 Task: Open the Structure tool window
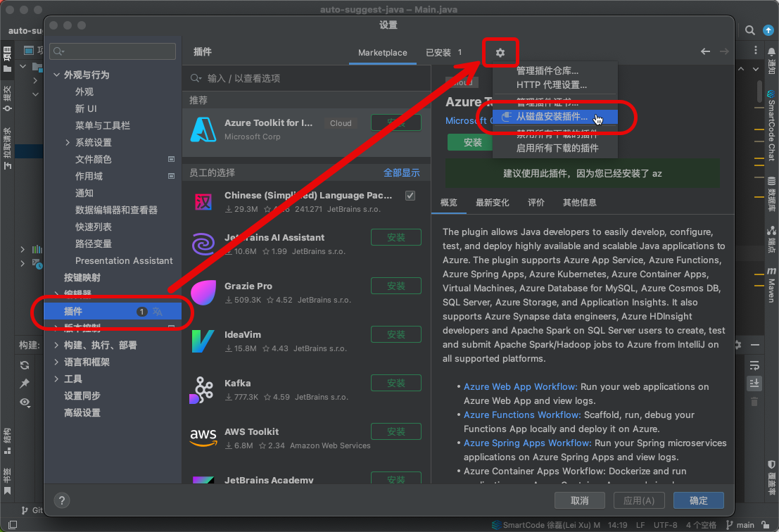[8, 441]
